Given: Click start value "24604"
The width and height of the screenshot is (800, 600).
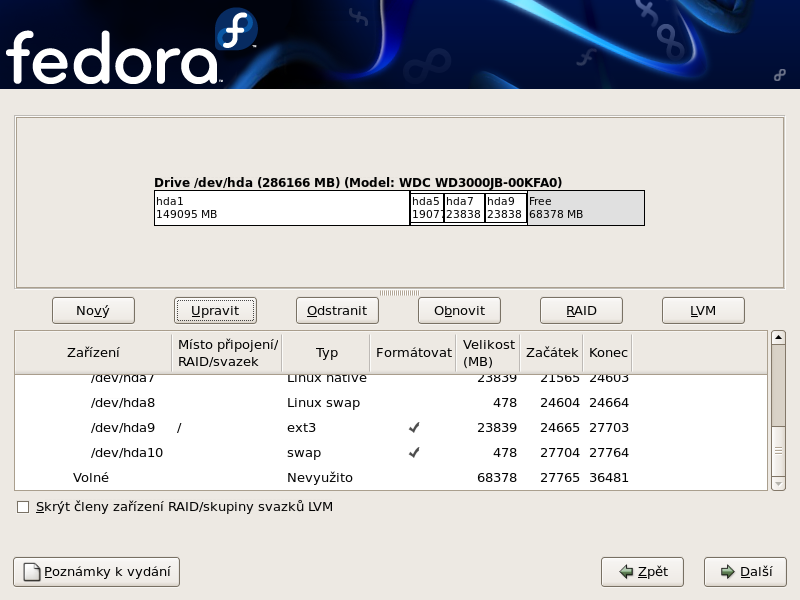Looking at the screenshot, I should (560, 403).
